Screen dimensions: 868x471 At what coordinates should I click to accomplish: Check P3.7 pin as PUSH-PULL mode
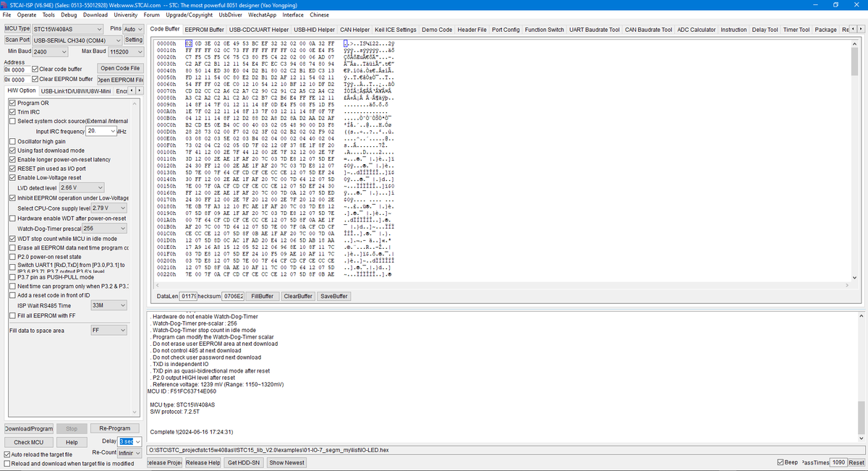[12, 276]
